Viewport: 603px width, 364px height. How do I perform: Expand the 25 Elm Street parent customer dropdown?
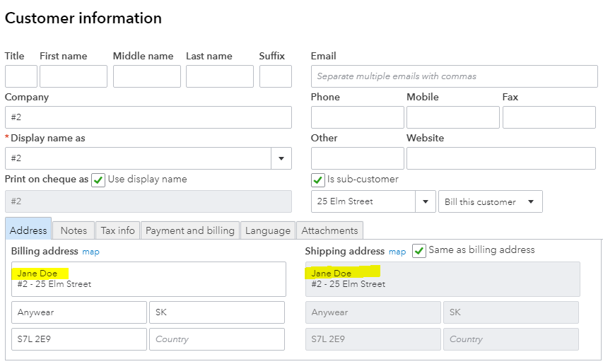[x=426, y=201]
